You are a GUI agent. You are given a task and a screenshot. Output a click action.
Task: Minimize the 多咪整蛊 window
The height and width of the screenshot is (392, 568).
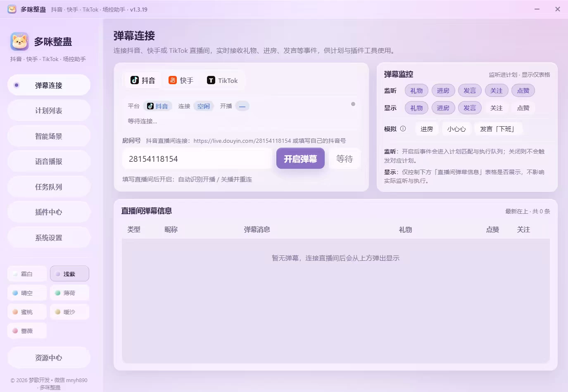coord(537,9)
